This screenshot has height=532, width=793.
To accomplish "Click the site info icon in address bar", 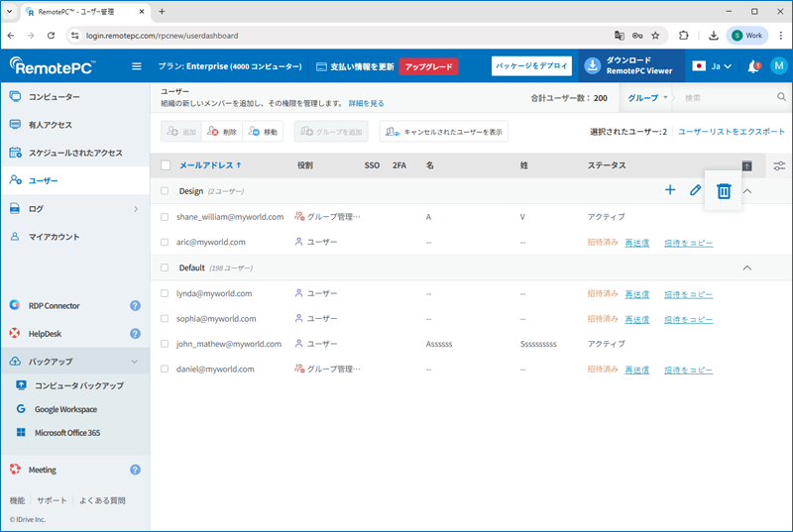I will point(75,36).
